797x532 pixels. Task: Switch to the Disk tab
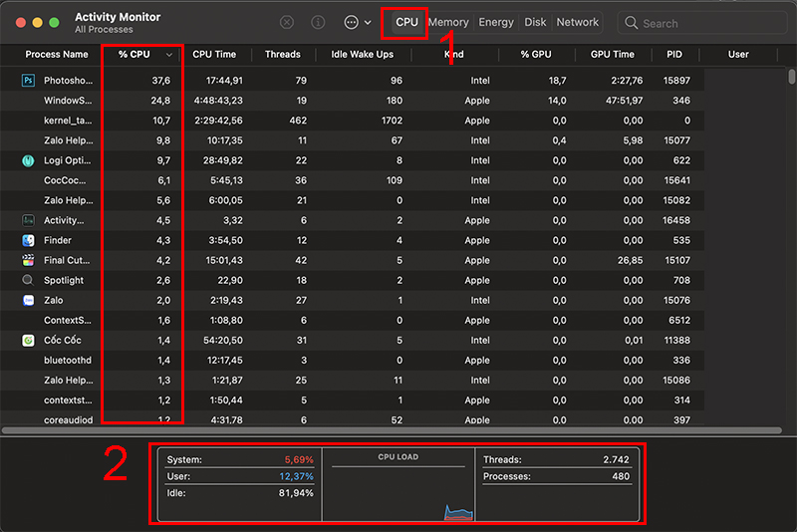(535, 22)
